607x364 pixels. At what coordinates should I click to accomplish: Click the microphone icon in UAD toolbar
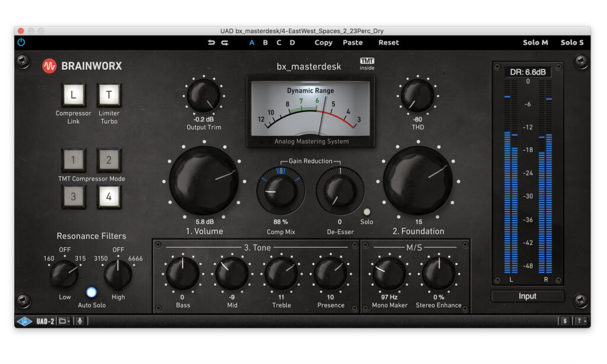click(80, 321)
